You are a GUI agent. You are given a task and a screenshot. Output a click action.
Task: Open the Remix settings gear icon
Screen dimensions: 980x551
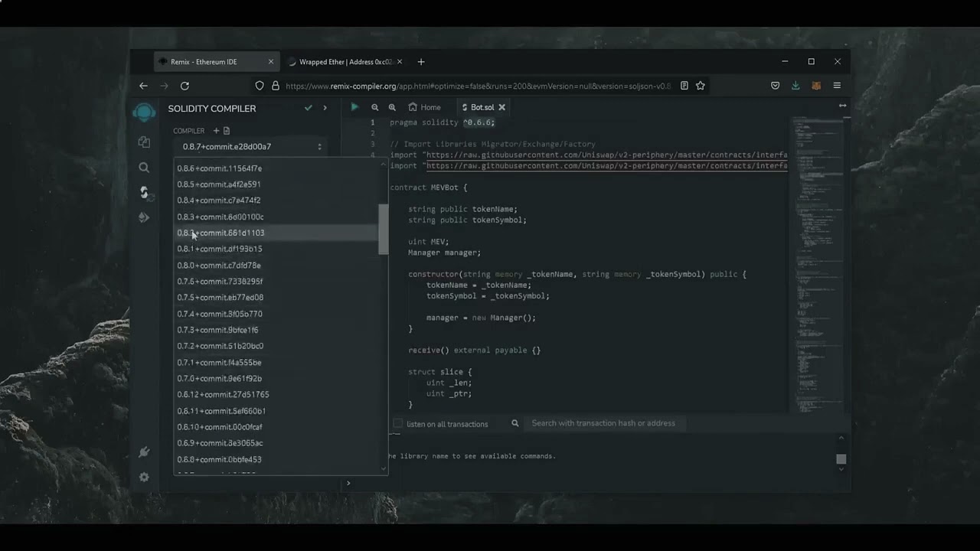pyautogui.click(x=144, y=477)
